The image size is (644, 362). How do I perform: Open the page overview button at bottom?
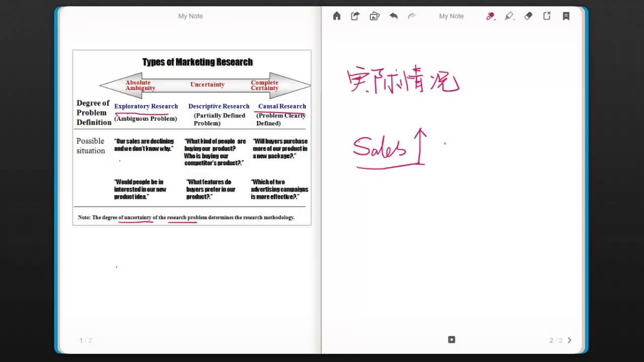pyautogui.click(x=451, y=340)
